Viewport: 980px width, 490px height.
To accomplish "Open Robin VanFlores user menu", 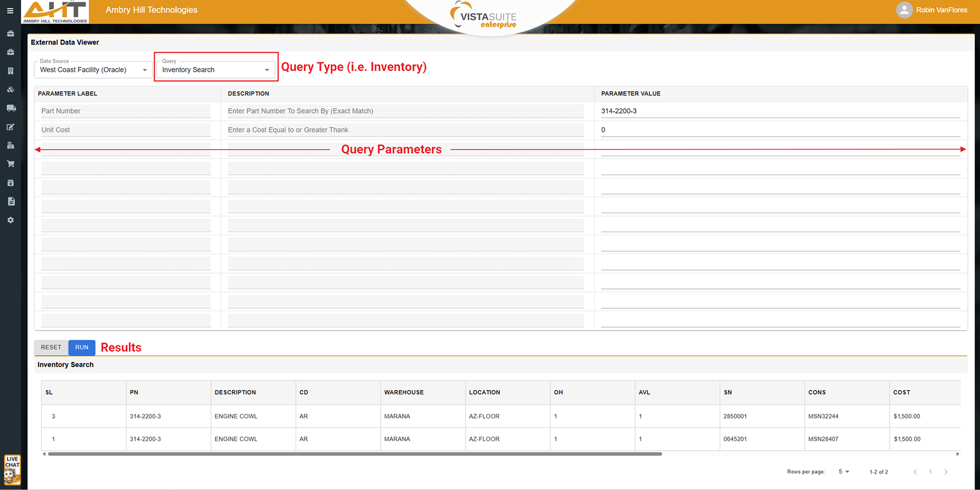I will point(932,10).
